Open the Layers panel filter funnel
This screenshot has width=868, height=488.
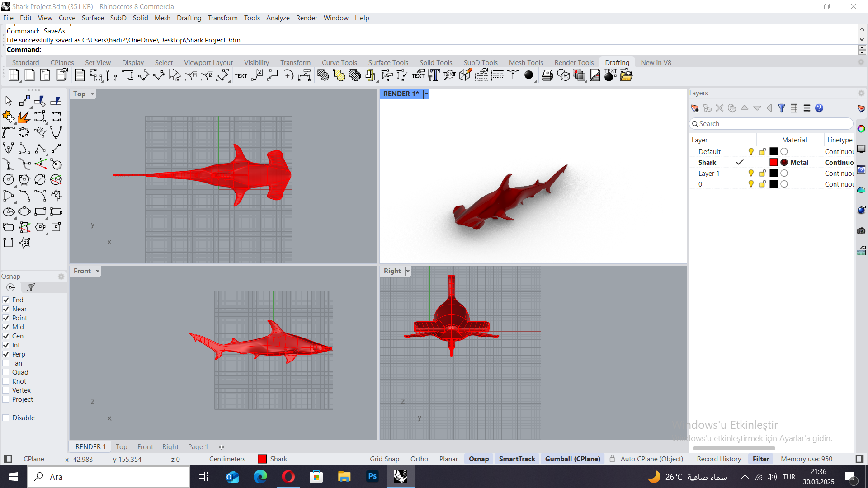click(782, 108)
